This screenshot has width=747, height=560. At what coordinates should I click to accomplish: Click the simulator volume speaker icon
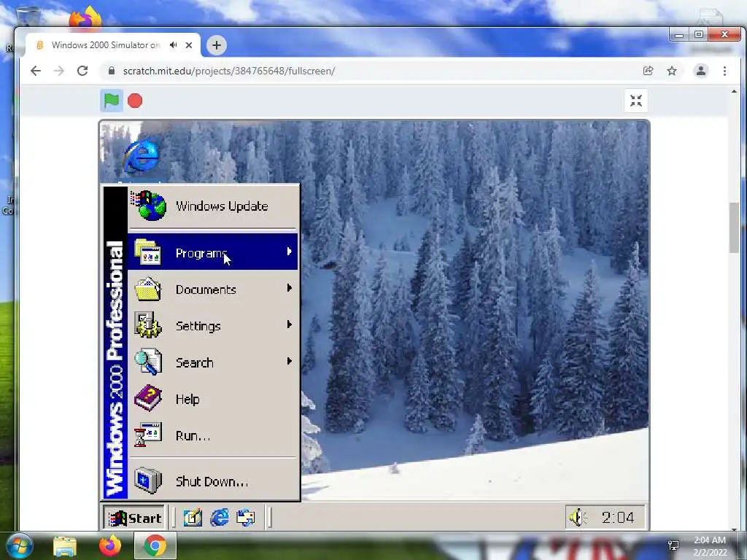pyautogui.click(x=578, y=517)
